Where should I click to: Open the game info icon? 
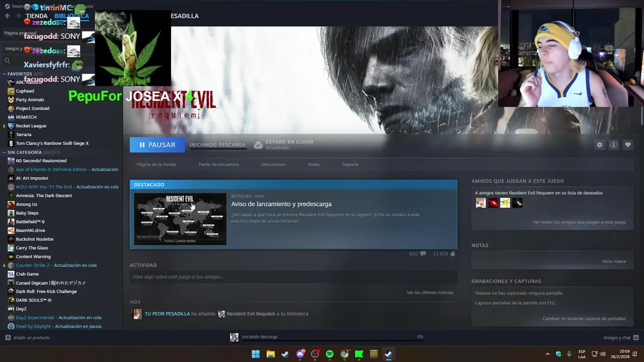(x=614, y=145)
